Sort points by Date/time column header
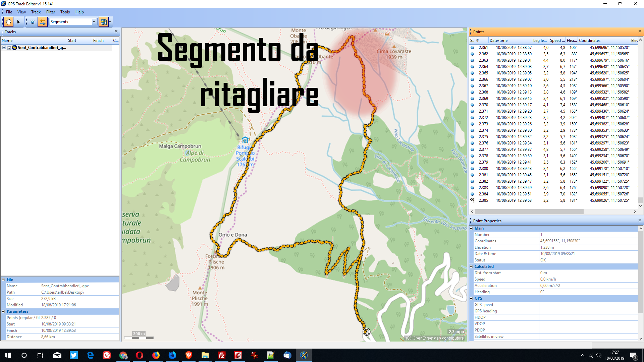The width and height of the screenshot is (644, 362). 510,41
